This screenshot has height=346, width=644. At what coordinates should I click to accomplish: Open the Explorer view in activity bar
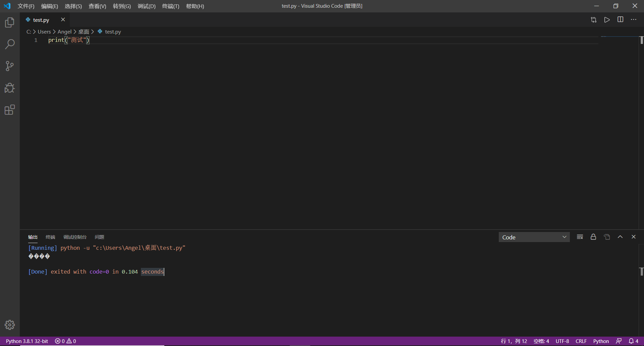tap(10, 22)
